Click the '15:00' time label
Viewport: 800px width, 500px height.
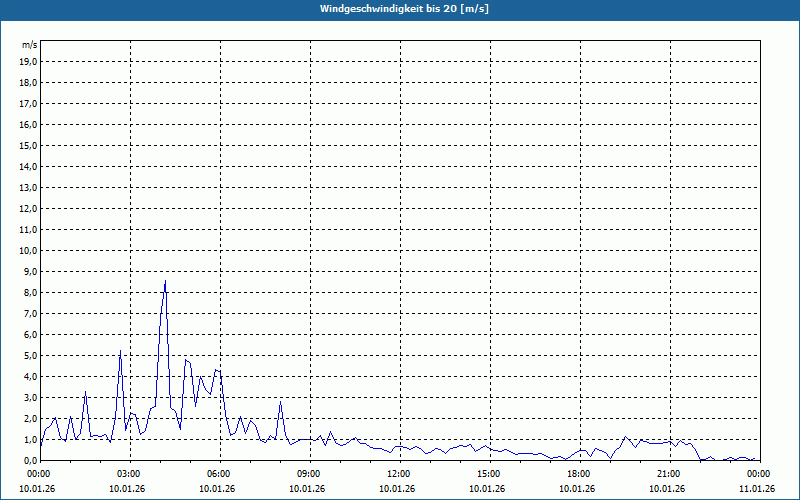(x=490, y=474)
